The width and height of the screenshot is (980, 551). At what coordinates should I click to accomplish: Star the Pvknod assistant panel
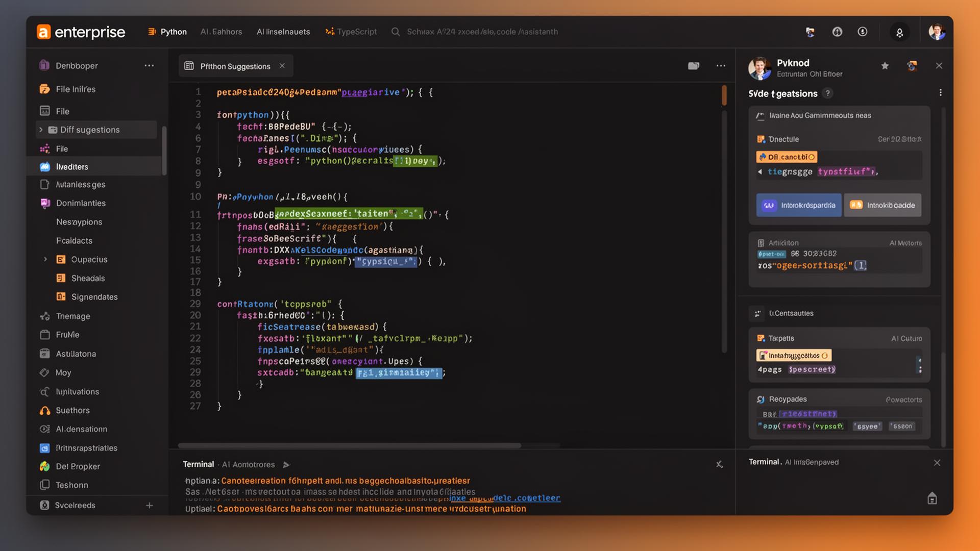(x=885, y=66)
